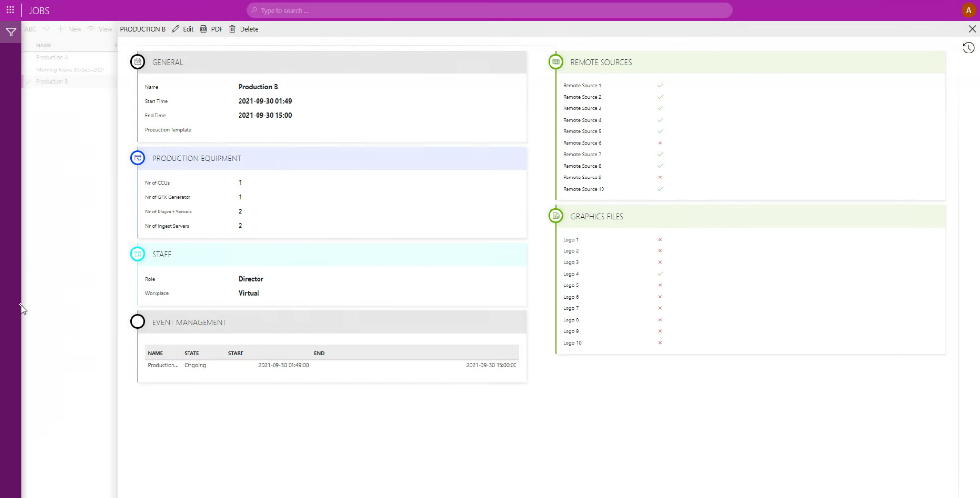Click the Nr of Playout Servers label
The image size is (980, 498).
click(x=168, y=212)
